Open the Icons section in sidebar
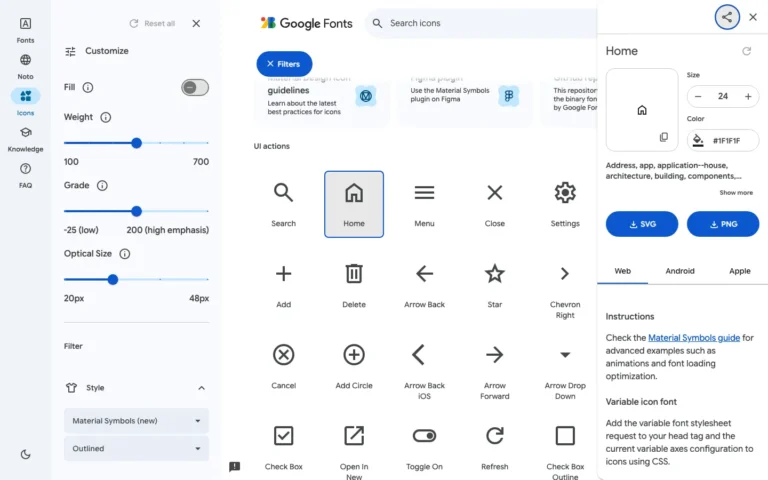The height and width of the screenshot is (480, 768). (25, 102)
